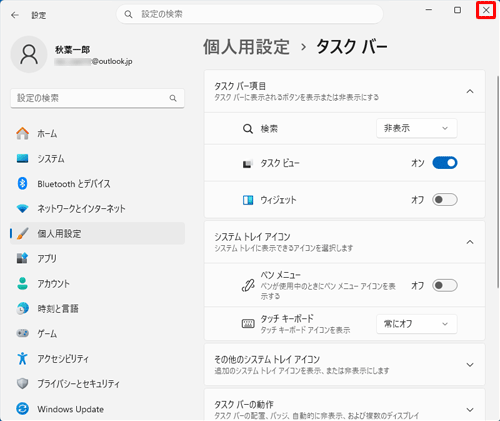Open アクセシビリティ settings
Screen dimensions: 500x421
point(97,358)
